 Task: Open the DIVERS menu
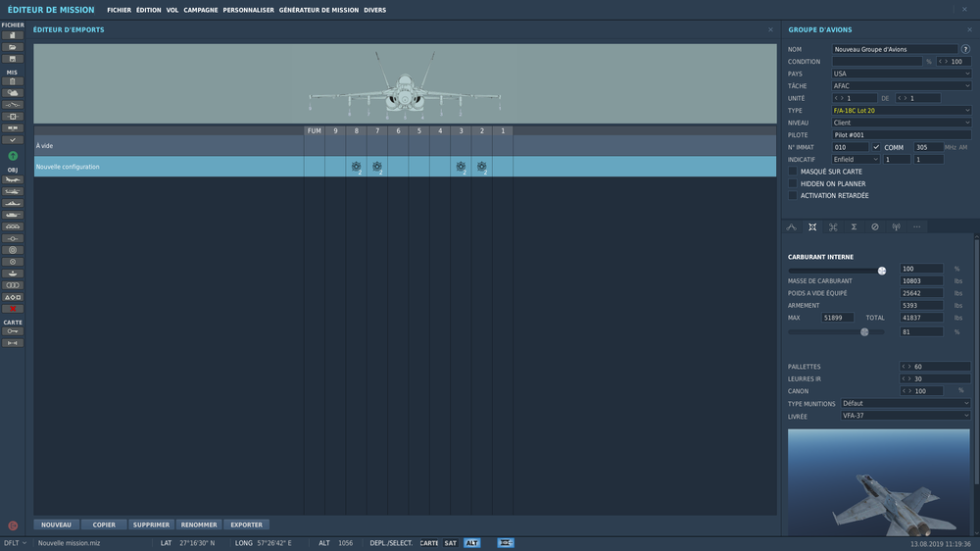pyautogui.click(x=375, y=10)
